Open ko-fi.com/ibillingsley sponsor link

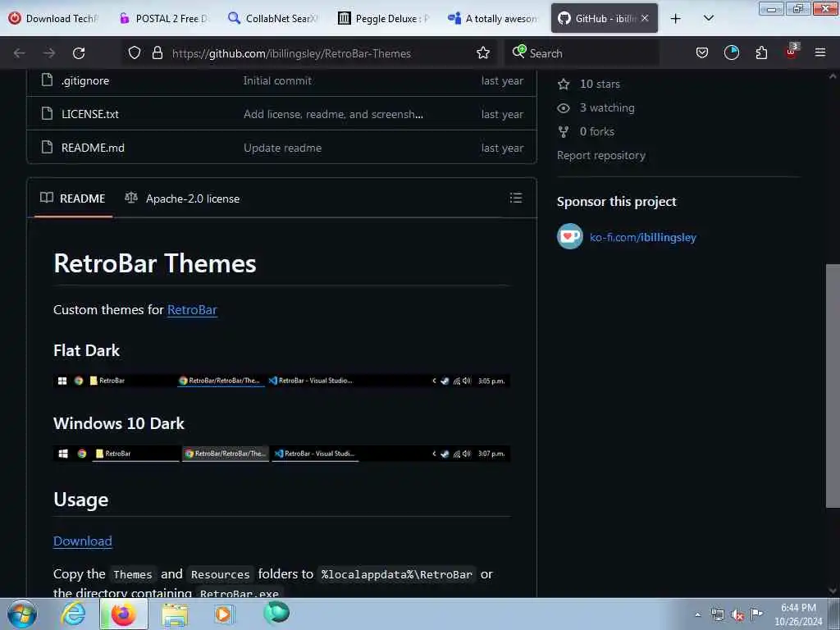click(x=643, y=237)
